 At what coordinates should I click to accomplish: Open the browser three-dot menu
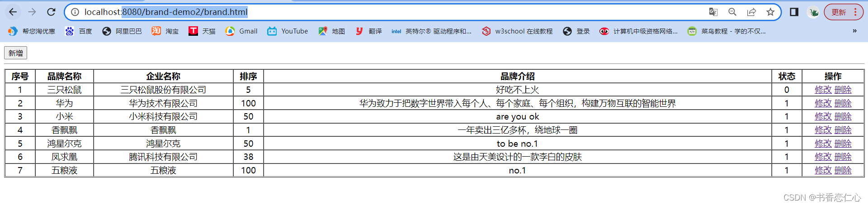coord(855,12)
